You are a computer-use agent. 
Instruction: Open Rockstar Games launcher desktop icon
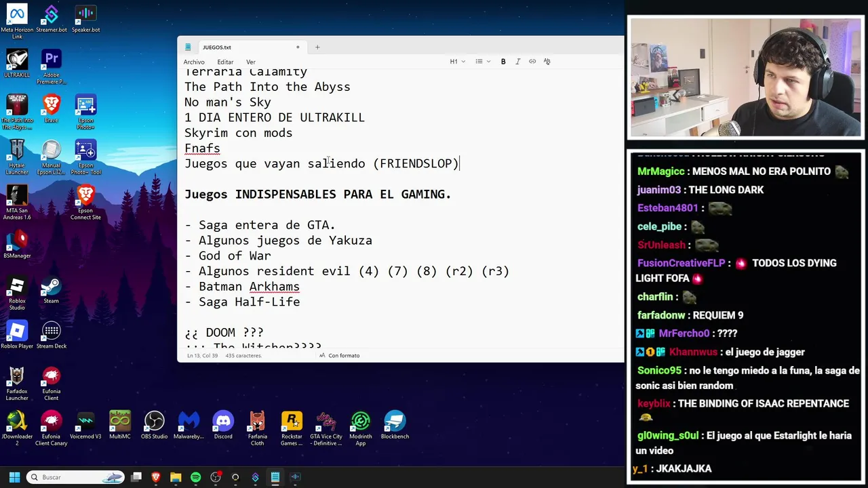tap(292, 428)
